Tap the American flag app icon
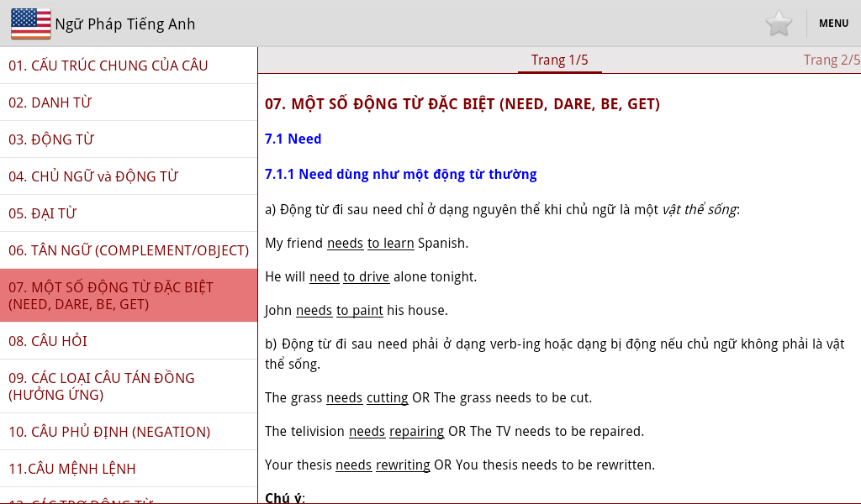Screen dimensions: 861x504 [30, 24]
